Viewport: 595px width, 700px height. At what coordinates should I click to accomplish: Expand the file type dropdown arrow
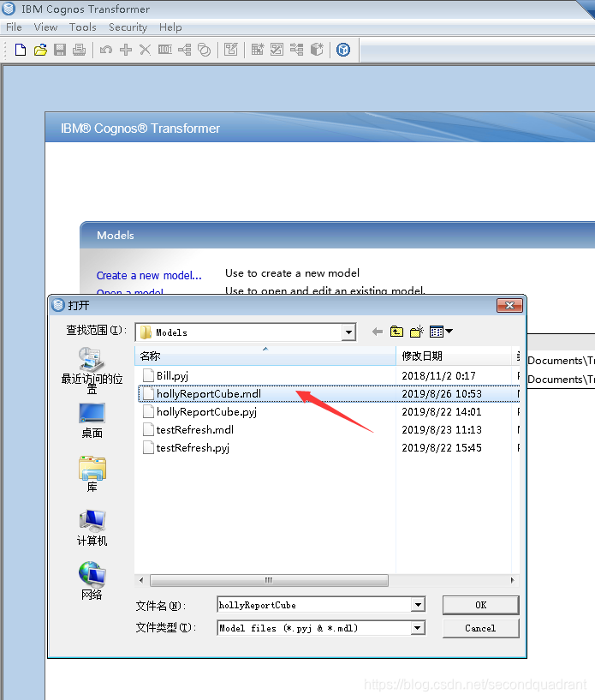418,628
